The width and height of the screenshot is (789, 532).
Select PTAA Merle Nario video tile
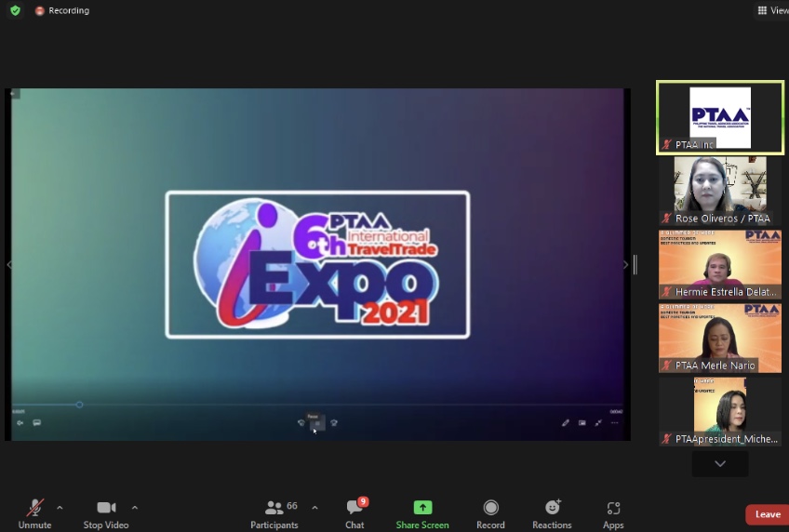point(720,338)
